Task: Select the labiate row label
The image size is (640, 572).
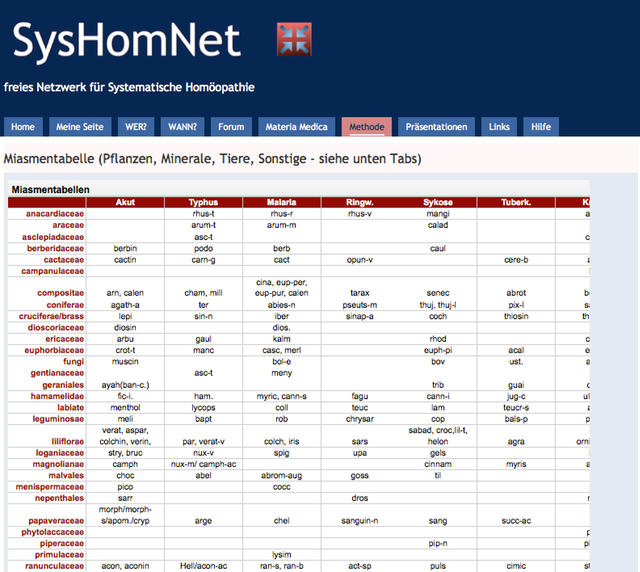Action: click(x=70, y=407)
